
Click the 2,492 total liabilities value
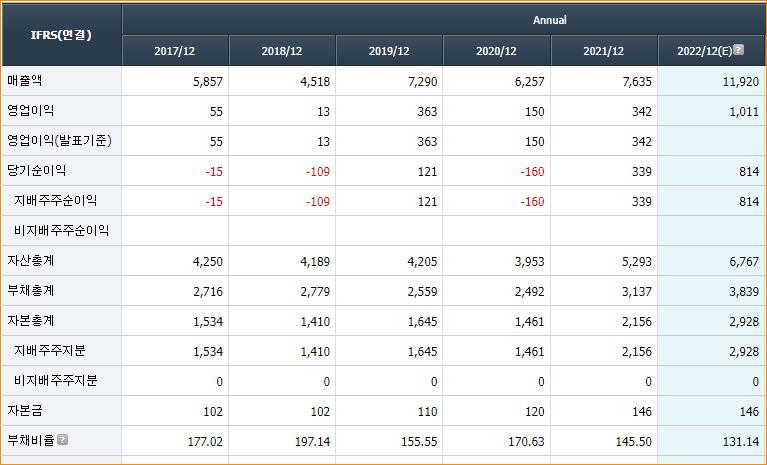tap(529, 292)
